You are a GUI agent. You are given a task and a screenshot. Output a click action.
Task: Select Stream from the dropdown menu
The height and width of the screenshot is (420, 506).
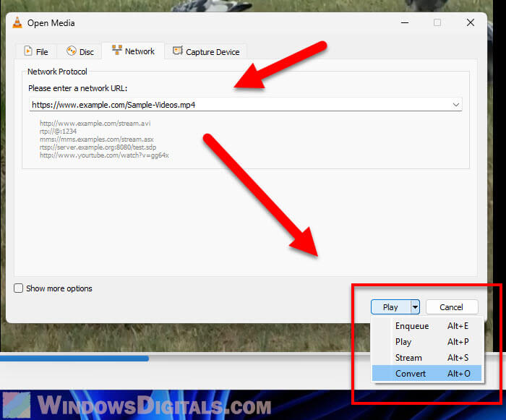pos(426,358)
